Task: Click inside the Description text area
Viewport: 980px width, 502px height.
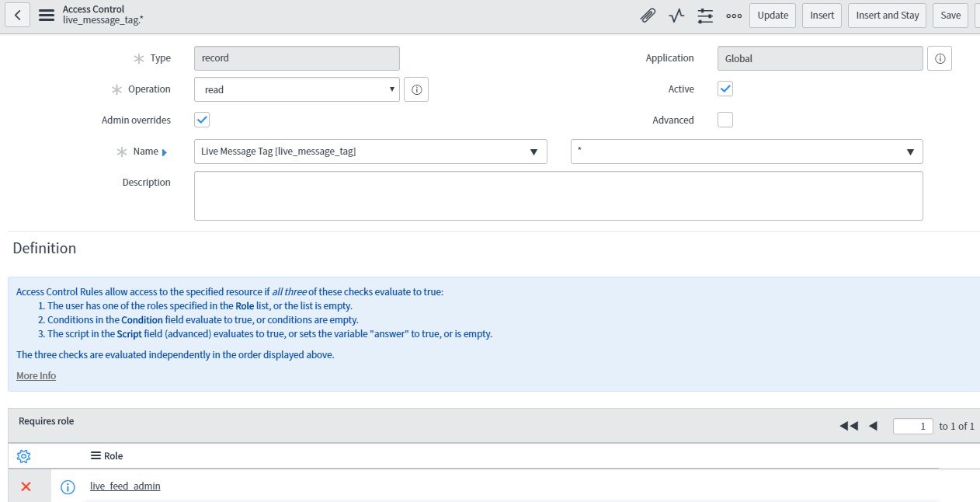Action: [x=558, y=196]
